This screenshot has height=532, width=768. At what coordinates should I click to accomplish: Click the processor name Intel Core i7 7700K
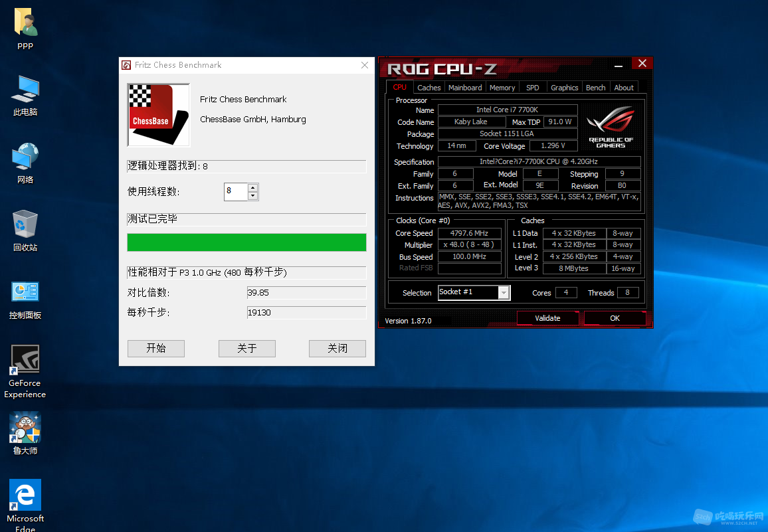point(508,110)
